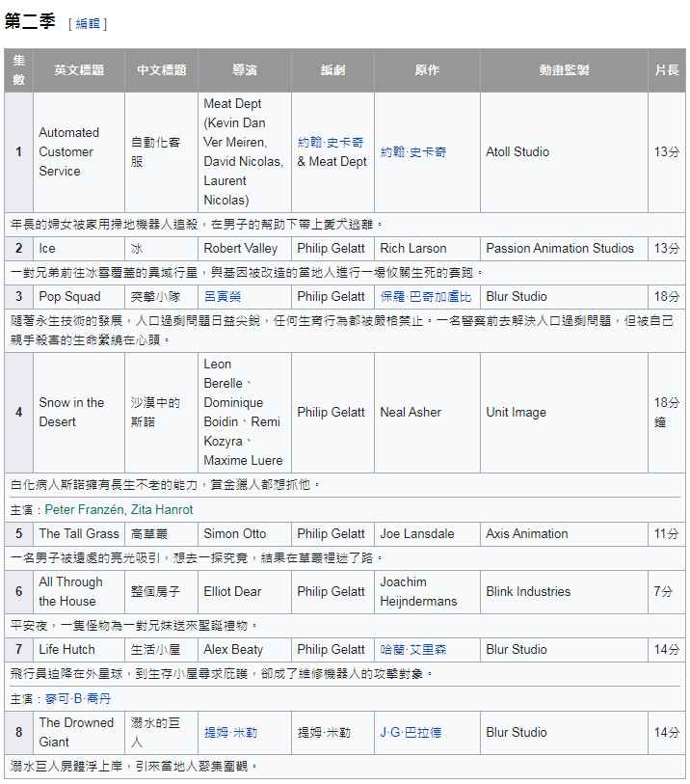Select the Alex Beaty cell
Screen dimensions: 690x784
pyautogui.click(x=245, y=650)
